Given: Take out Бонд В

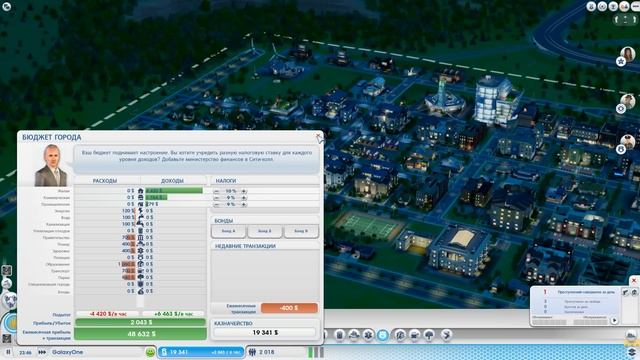Looking at the screenshot, I should click(301, 231).
